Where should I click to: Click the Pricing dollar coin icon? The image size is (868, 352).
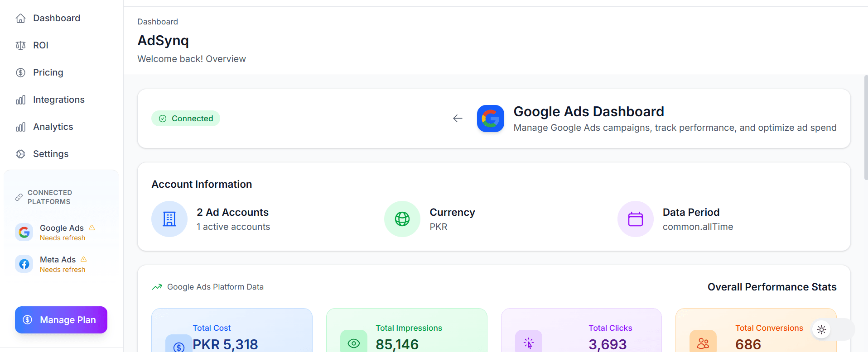tap(20, 72)
